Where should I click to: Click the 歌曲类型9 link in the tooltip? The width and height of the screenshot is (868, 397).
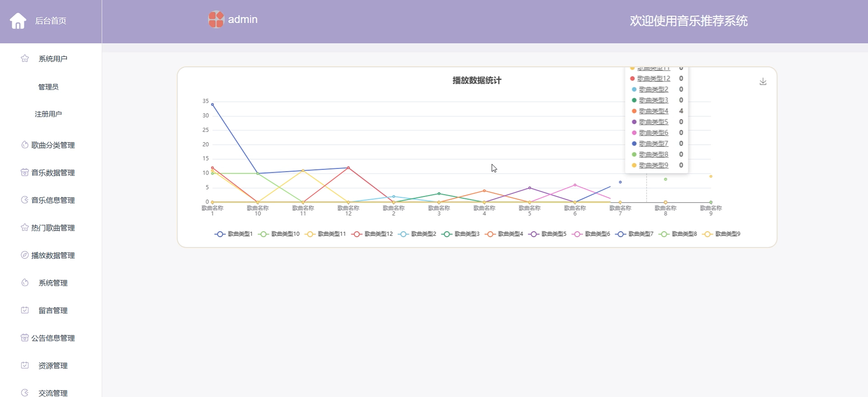(x=653, y=165)
